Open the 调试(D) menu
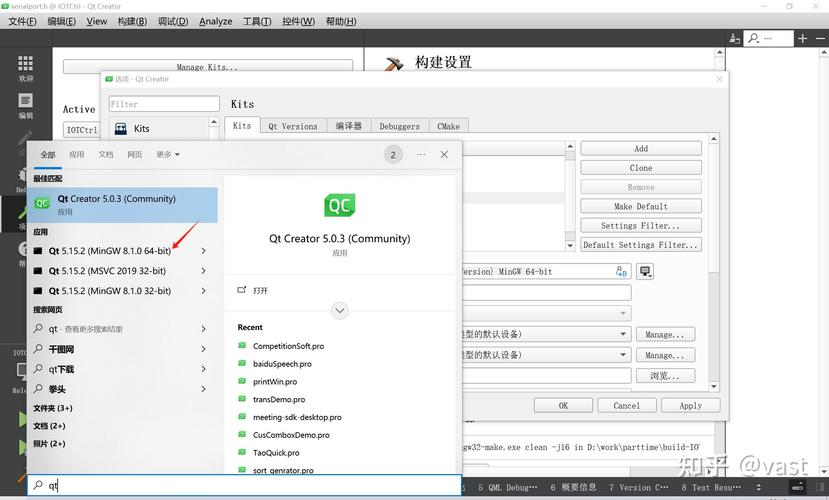The height and width of the screenshot is (500, 829). pos(173,21)
